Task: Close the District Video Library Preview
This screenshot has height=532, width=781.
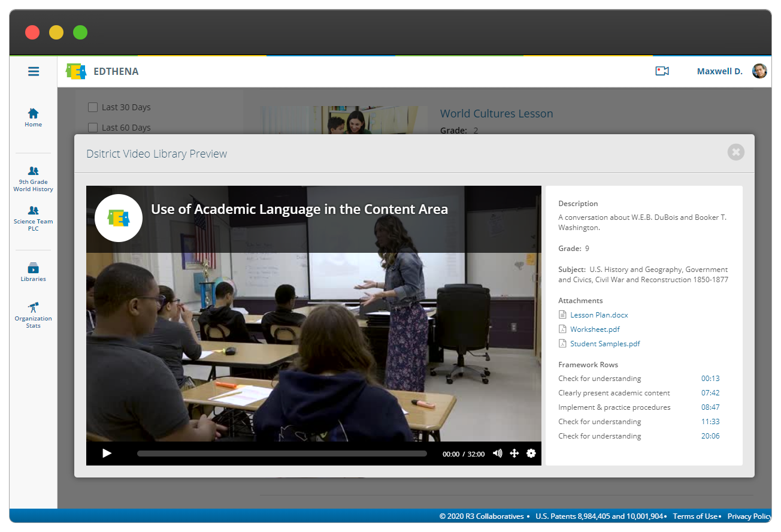Action: 736,152
